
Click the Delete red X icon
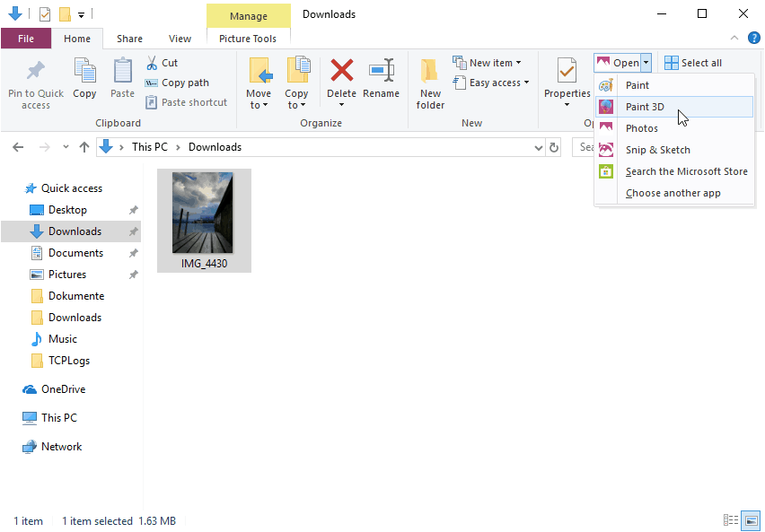[341, 70]
